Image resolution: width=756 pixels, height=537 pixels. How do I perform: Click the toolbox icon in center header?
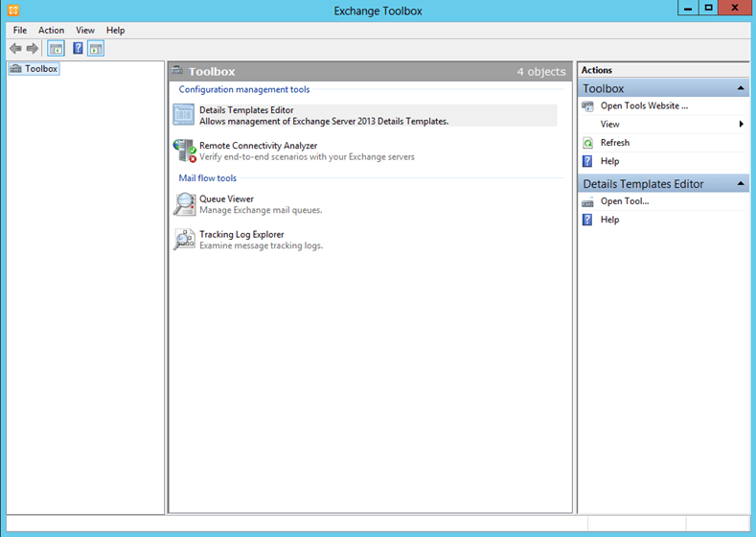pos(177,70)
